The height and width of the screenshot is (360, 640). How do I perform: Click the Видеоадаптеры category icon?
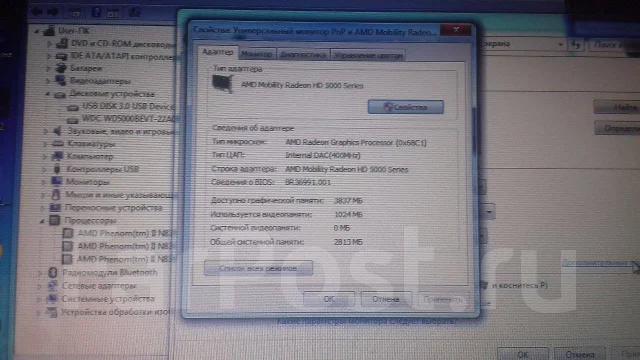pos(60,80)
